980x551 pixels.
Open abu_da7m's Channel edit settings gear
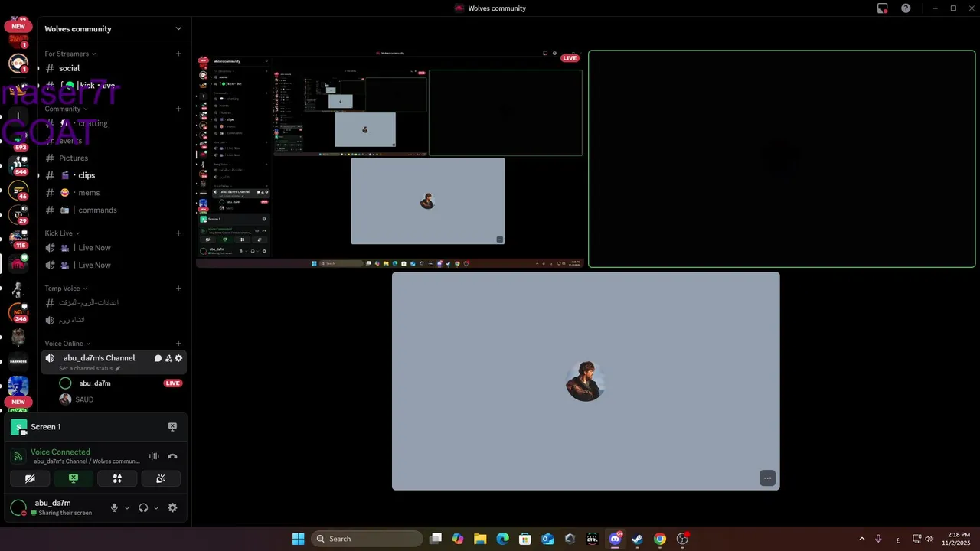tap(178, 358)
